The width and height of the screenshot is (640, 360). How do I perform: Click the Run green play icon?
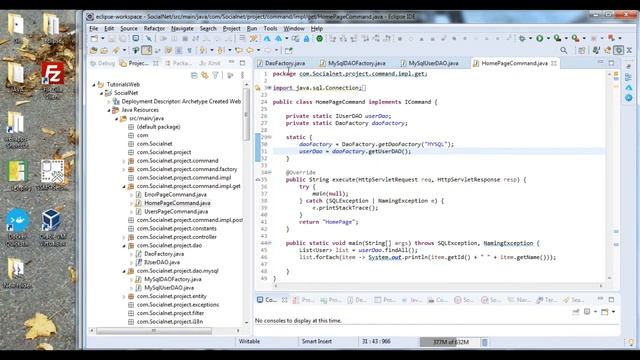[x=540, y=38]
